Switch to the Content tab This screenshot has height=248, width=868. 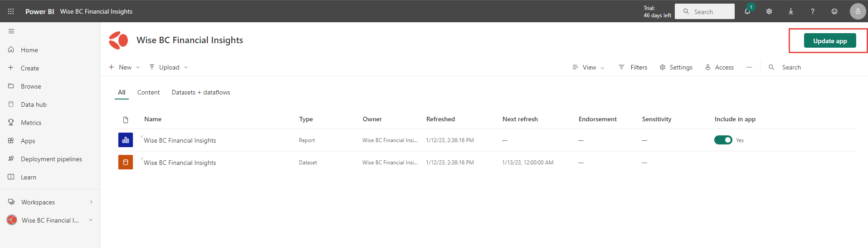tap(148, 92)
